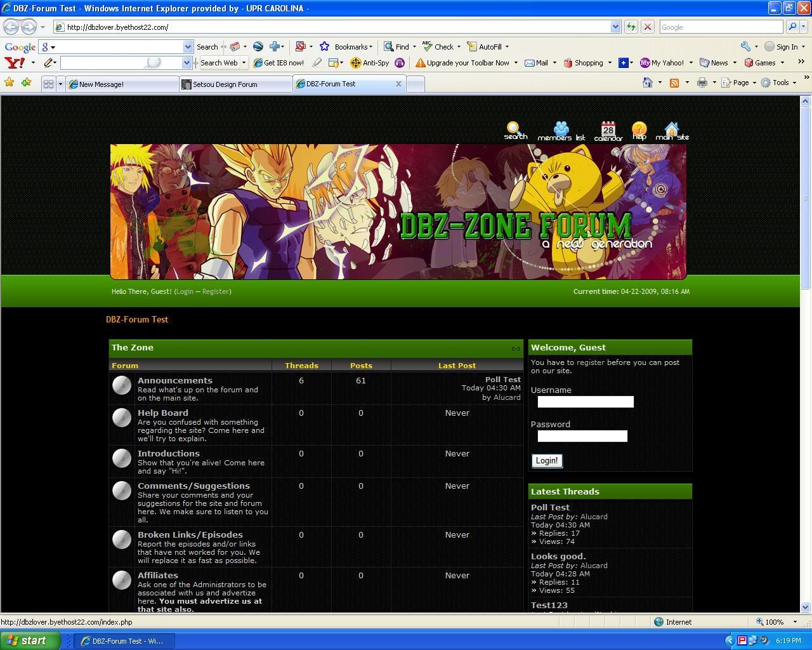This screenshot has height=650, width=812.
Task: Expand the search provider dropdown arrow
Action: click(x=805, y=27)
